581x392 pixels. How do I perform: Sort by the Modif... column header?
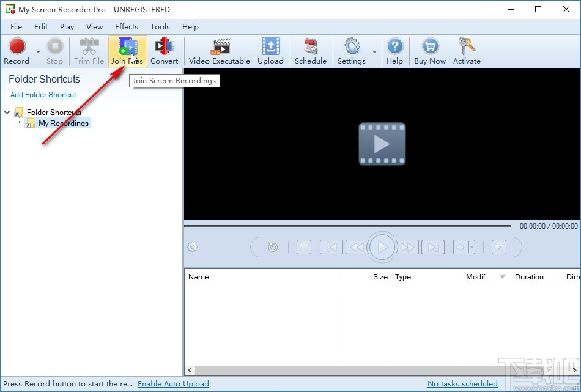486,277
